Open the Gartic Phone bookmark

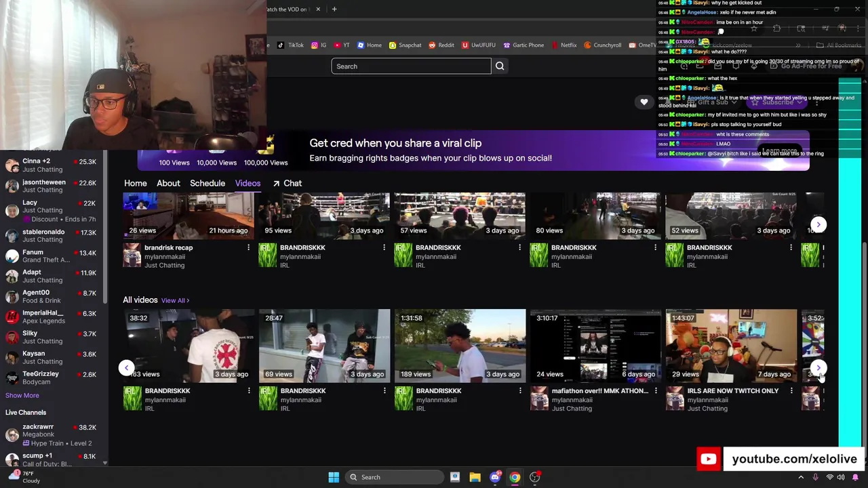click(523, 45)
